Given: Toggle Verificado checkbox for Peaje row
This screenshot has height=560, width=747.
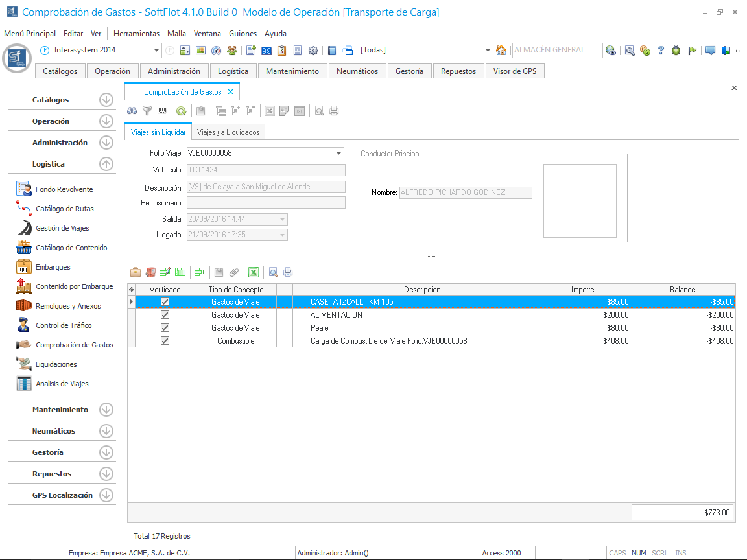Looking at the screenshot, I should 165,328.
